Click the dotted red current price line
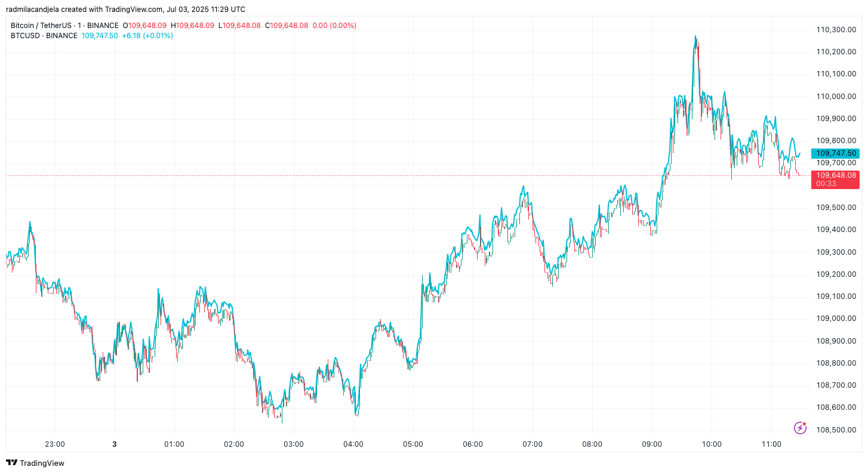Screen dimensions: 868x473 [418, 175]
